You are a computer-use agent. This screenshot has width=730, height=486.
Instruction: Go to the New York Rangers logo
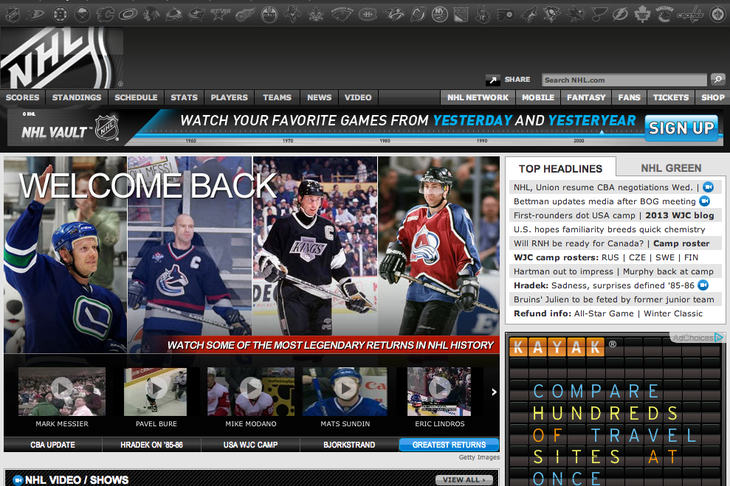tap(461, 14)
